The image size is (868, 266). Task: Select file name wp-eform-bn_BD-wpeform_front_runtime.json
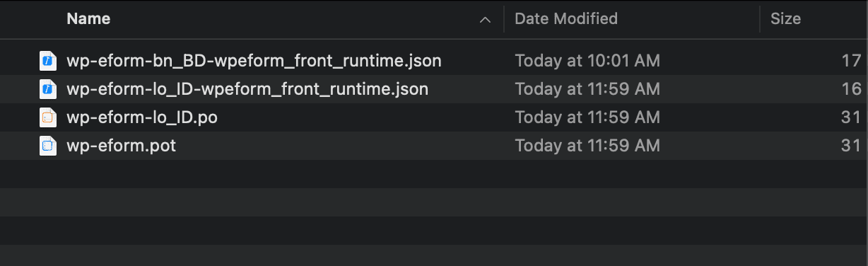point(254,61)
